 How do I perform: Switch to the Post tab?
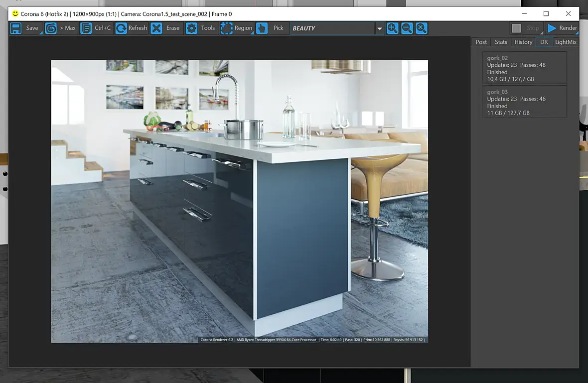(481, 42)
